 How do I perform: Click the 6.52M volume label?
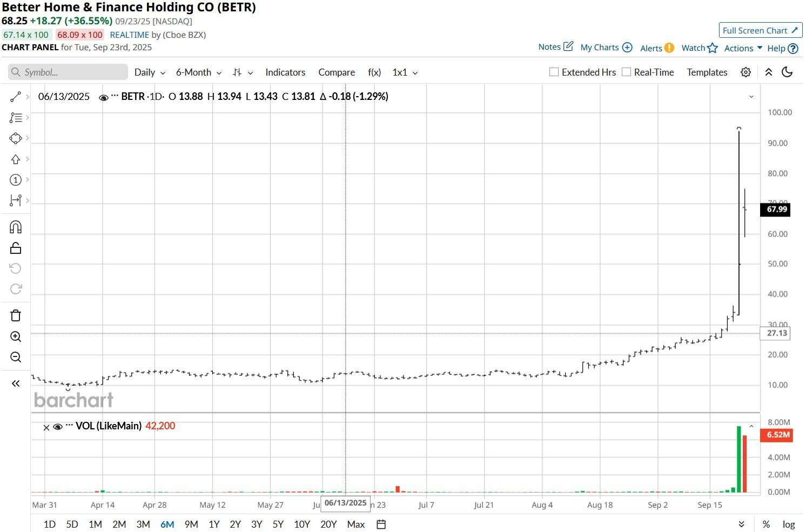click(776, 435)
